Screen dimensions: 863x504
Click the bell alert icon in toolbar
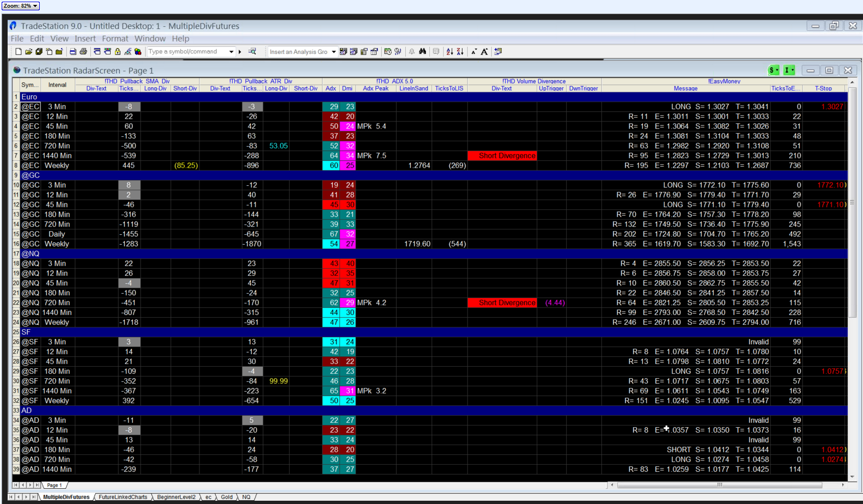click(x=412, y=52)
